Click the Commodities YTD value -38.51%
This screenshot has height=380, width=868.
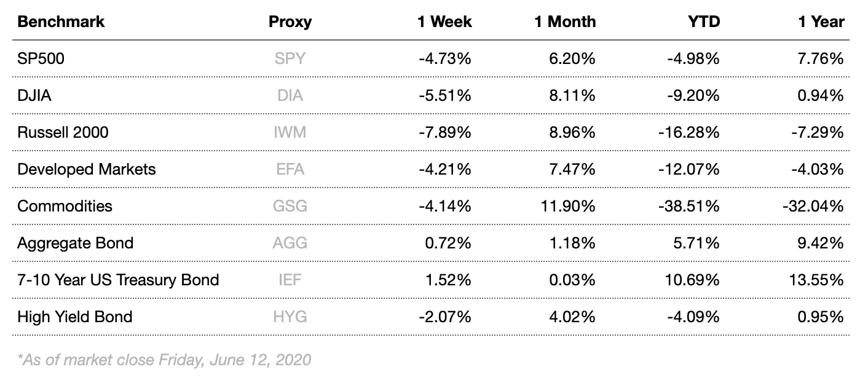(690, 207)
